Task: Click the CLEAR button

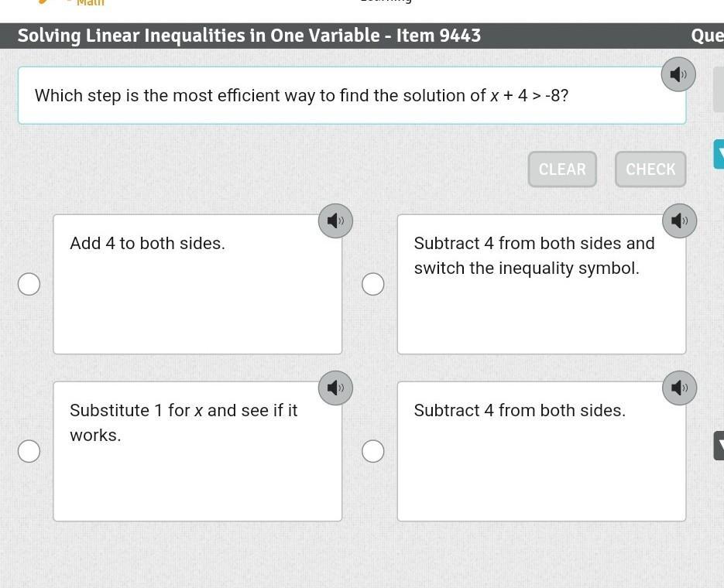Action: point(562,169)
